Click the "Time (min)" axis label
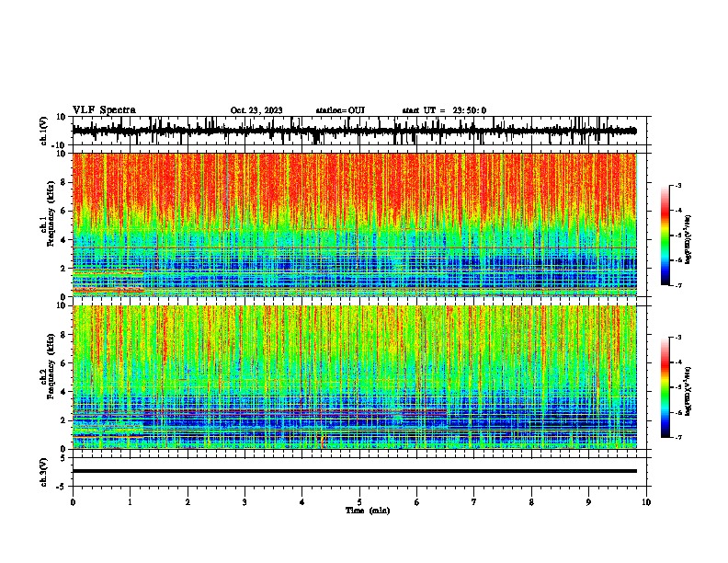 point(368,511)
